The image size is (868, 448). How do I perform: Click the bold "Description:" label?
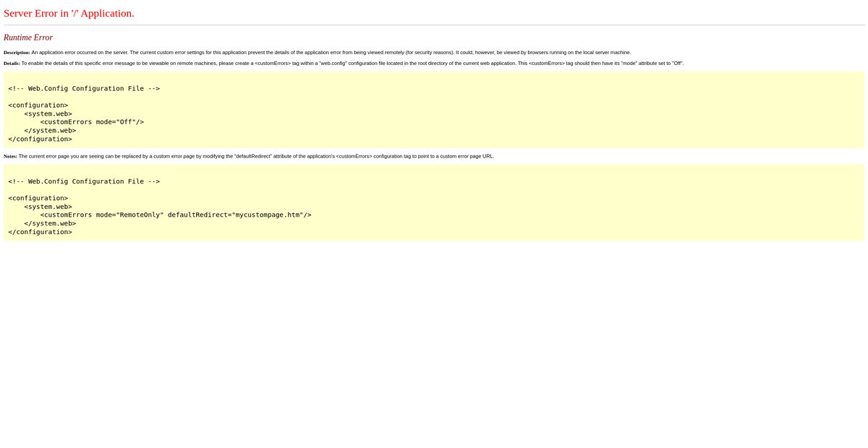(17, 53)
